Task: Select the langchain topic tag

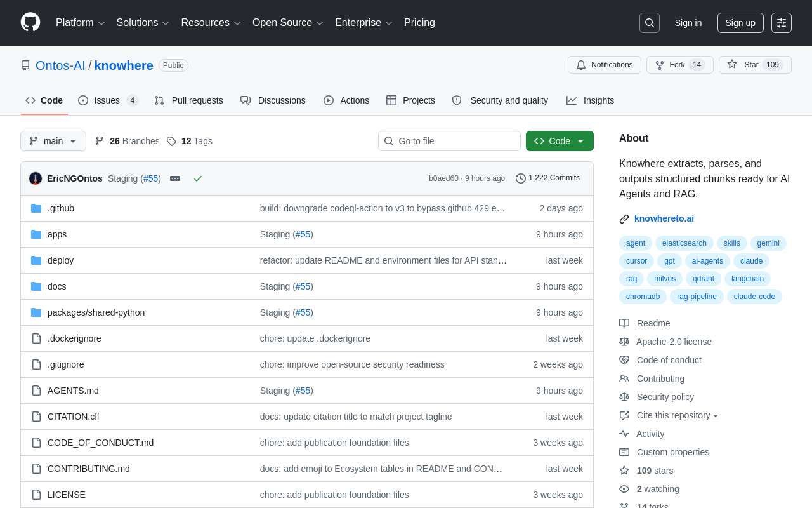Action: 747,279
